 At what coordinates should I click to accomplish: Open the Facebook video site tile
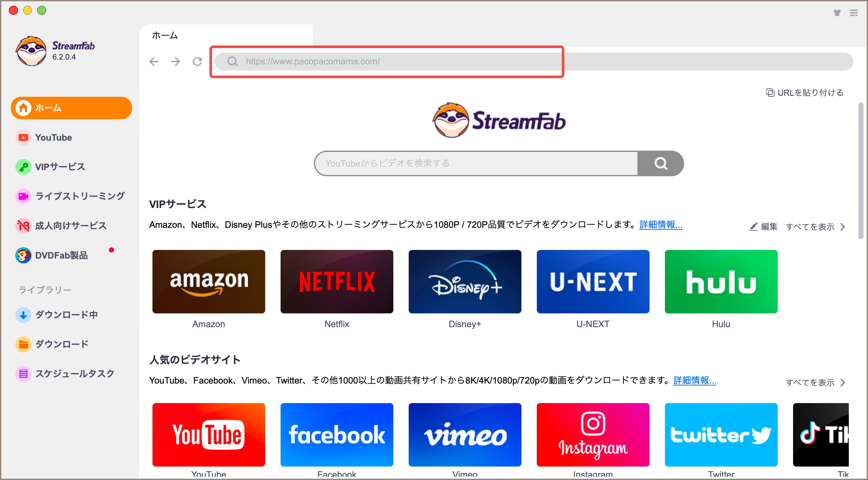pyautogui.click(x=337, y=434)
